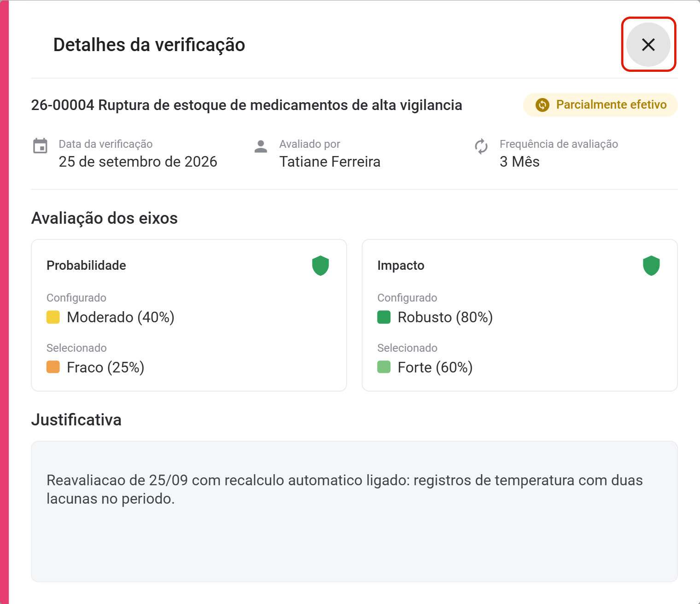Click the 'Moderado (40%)' configured value
This screenshot has height=604, width=700.
[121, 317]
